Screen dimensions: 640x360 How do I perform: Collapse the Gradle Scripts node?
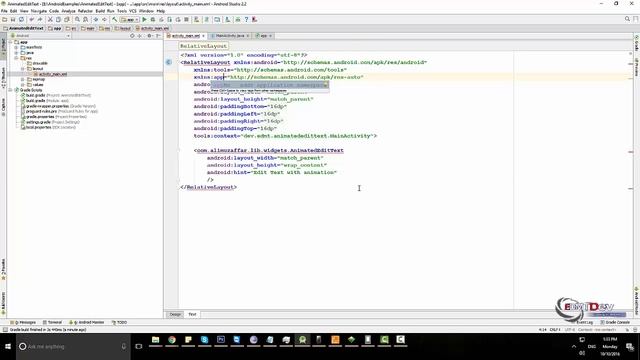[x=11, y=90]
